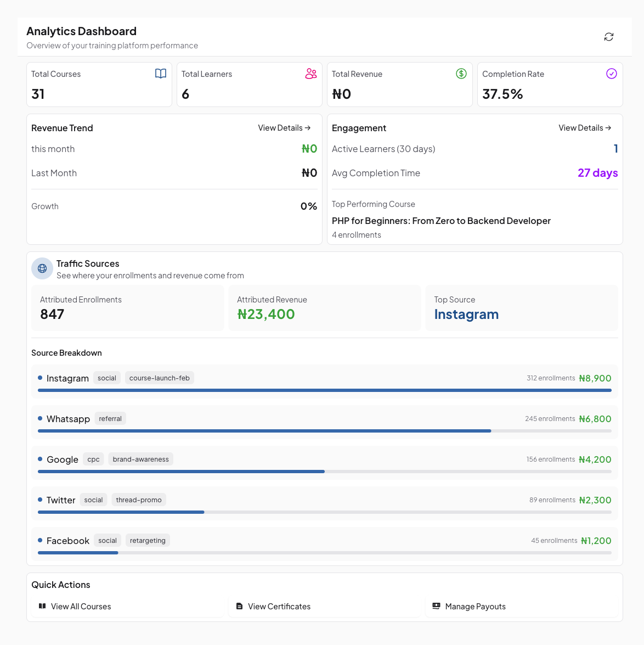Click the retargeting tag on Facebook
The image size is (644, 645).
point(148,541)
